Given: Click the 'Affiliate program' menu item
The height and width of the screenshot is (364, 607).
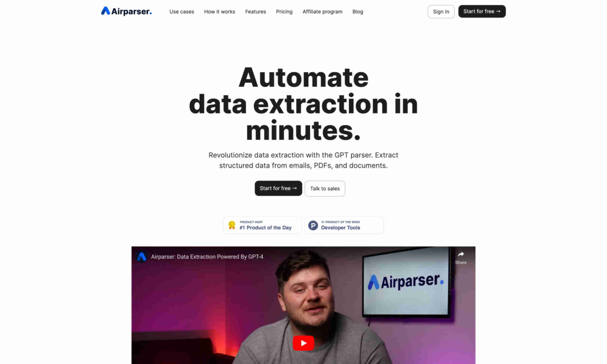Looking at the screenshot, I should (x=323, y=12).
